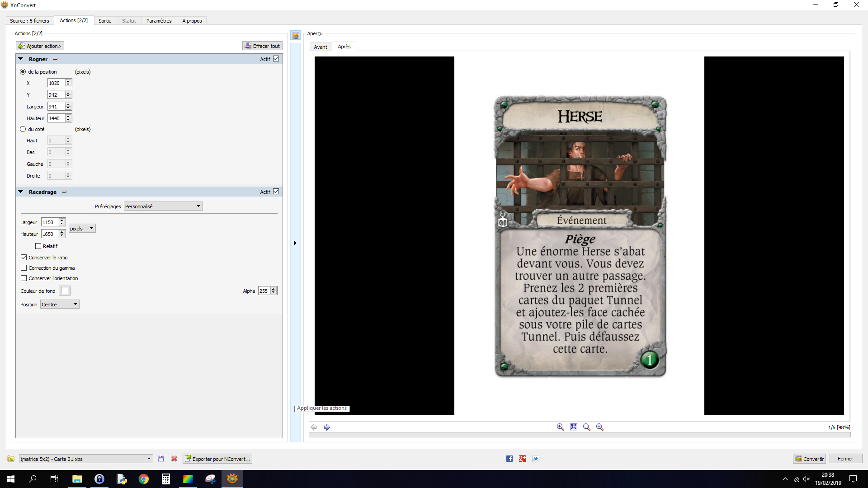Viewport: 868px width, 488px height.
Task: Uncheck Conserver le ratio
Action: [x=24, y=258]
